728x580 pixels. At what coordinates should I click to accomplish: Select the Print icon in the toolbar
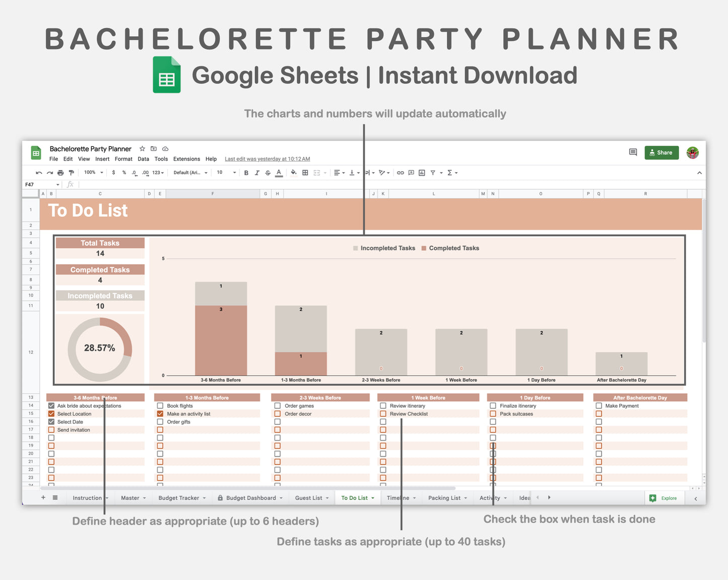coord(60,172)
